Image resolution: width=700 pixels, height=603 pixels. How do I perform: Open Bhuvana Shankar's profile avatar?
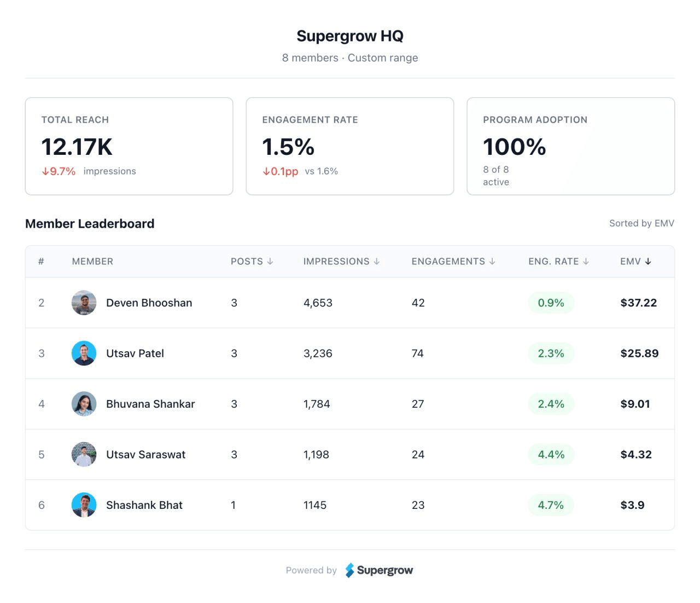click(84, 404)
